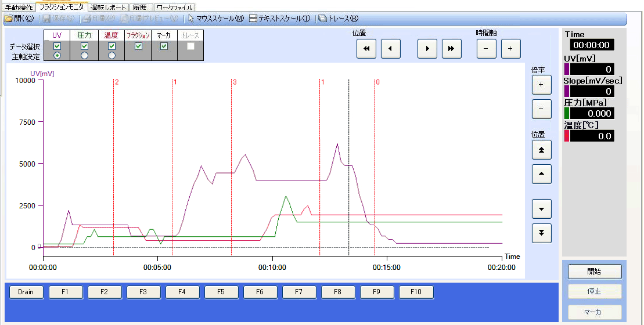Jump position fast backward double-arrow
Viewport: 644px width, 325px height.
(366, 49)
